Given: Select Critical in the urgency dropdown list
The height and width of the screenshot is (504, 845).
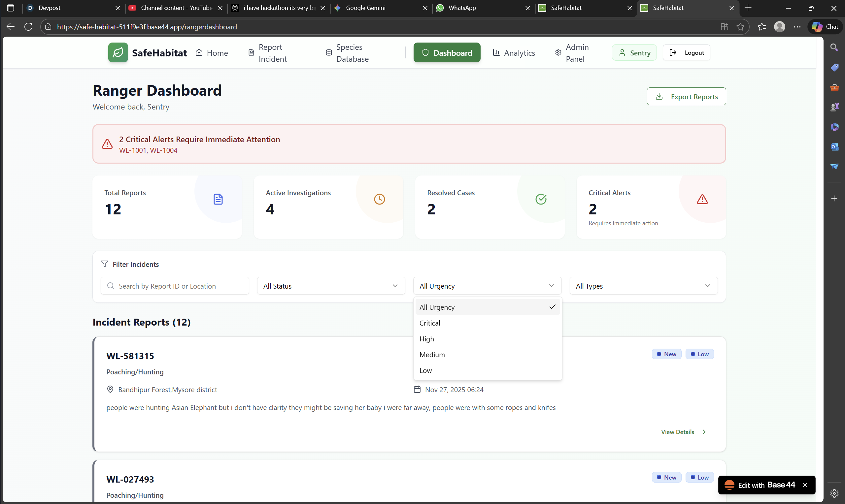Looking at the screenshot, I should point(429,323).
